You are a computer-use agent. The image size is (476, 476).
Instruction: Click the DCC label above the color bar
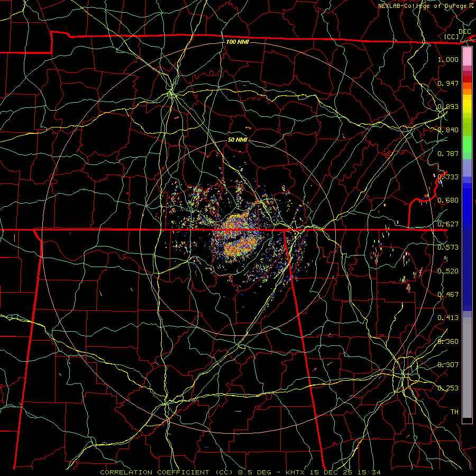click(464, 32)
